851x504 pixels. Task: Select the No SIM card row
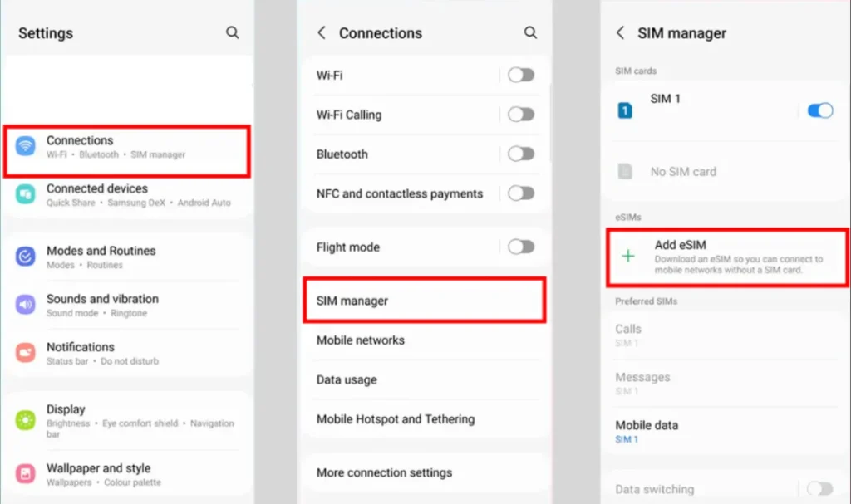pyautogui.click(x=726, y=171)
